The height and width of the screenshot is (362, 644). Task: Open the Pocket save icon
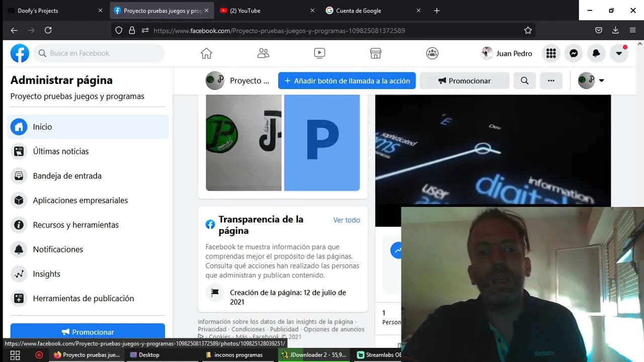pyautogui.click(x=599, y=31)
